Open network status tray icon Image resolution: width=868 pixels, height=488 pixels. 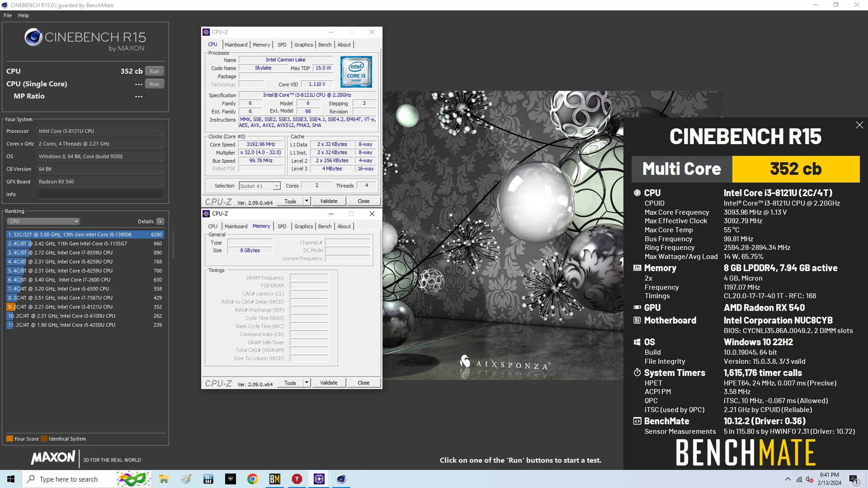[799, 479]
